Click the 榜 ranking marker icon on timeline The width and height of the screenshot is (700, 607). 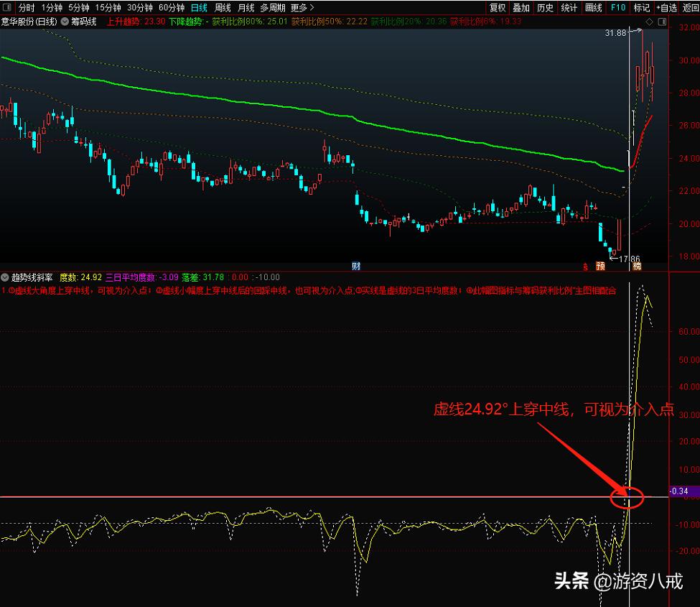click(637, 266)
